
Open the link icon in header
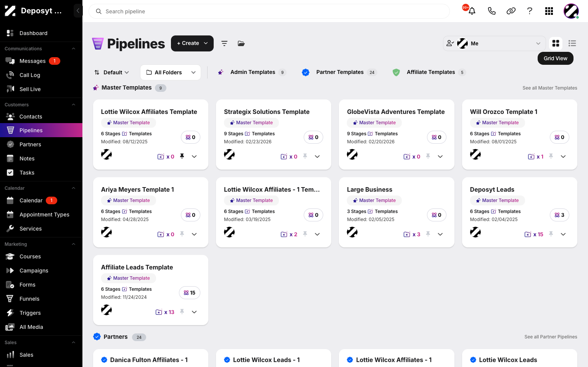point(511,11)
